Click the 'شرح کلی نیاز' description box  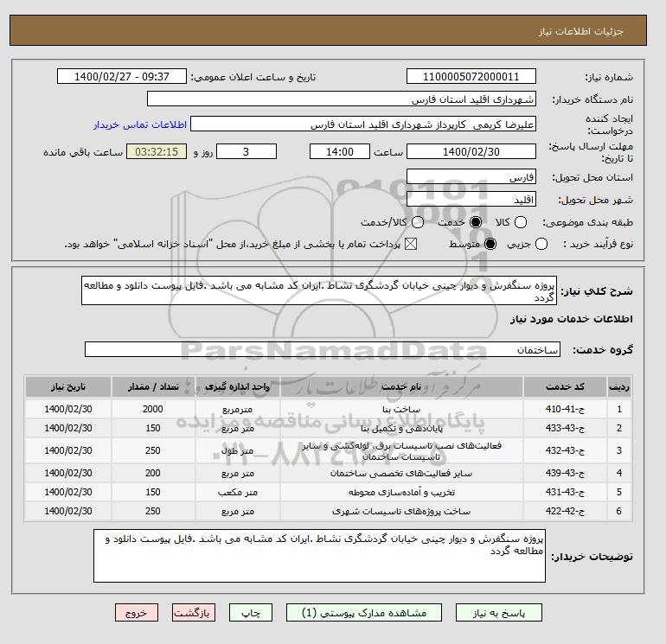[319, 290]
